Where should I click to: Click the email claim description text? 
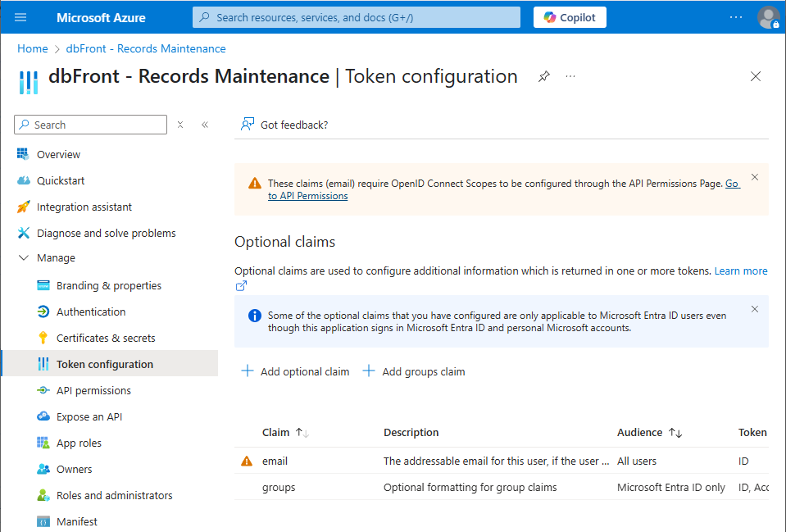point(496,461)
